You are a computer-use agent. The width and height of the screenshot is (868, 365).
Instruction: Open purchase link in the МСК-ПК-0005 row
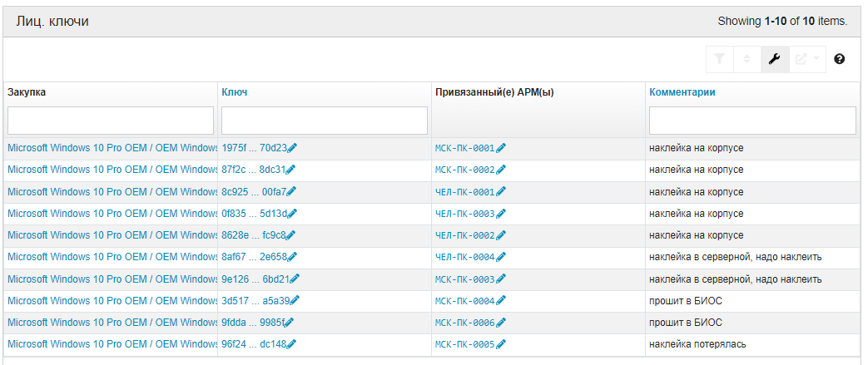(x=112, y=344)
